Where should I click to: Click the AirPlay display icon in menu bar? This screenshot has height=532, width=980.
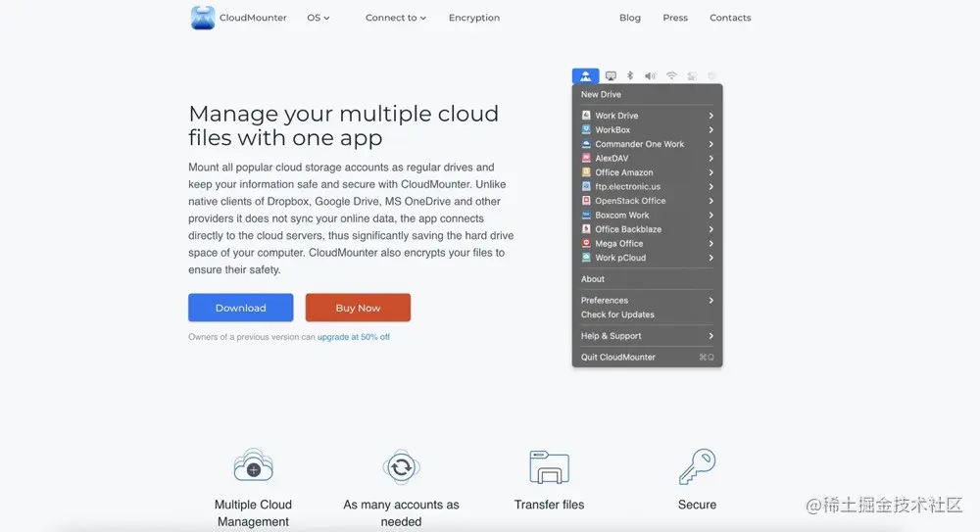tap(611, 75)
